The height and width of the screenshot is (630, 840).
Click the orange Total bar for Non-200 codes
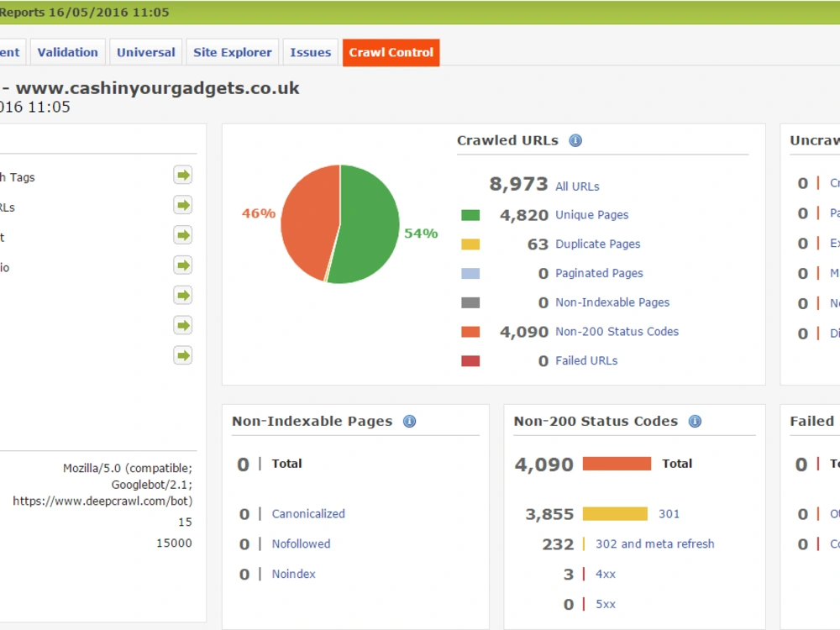tap(617, 464)
